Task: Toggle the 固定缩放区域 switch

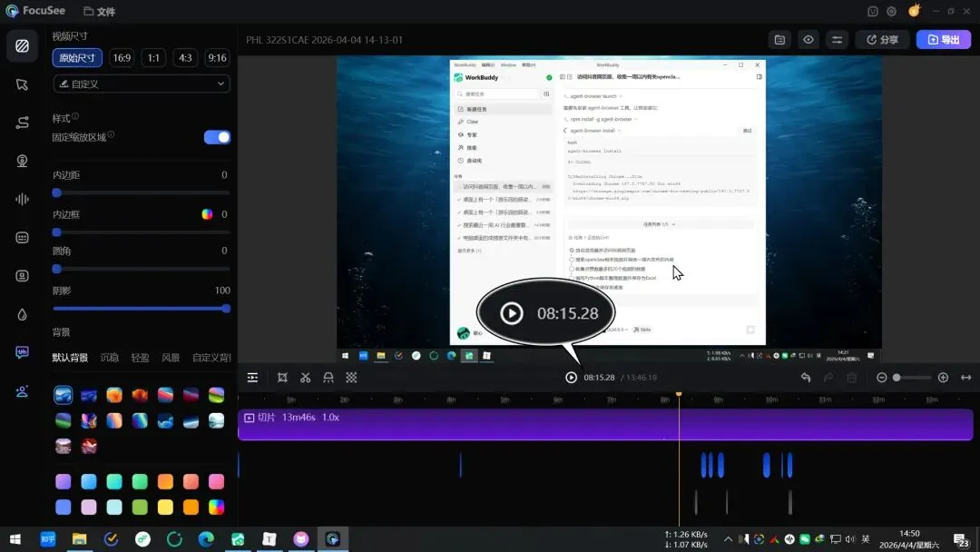Action: pos(217,137)
